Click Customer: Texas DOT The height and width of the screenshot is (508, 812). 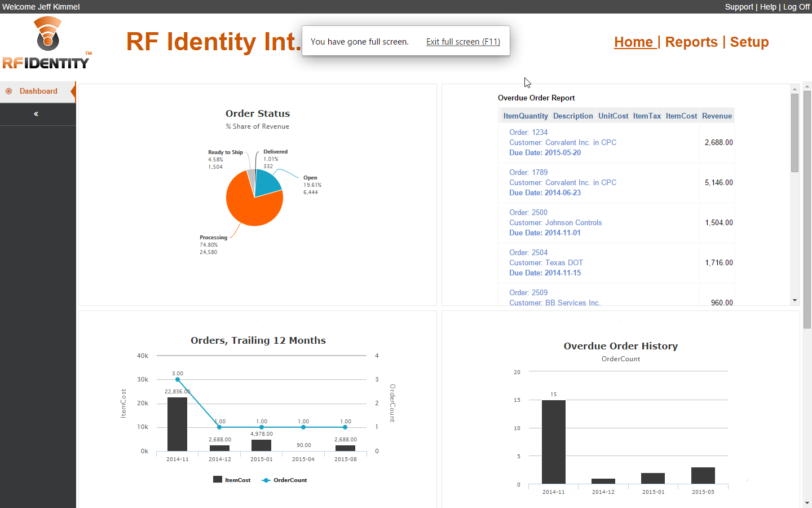tap(546, 262)
